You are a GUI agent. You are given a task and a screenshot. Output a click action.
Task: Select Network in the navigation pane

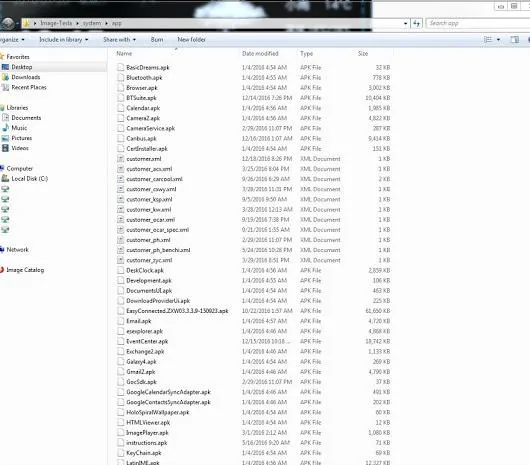(x=17, y=249)
